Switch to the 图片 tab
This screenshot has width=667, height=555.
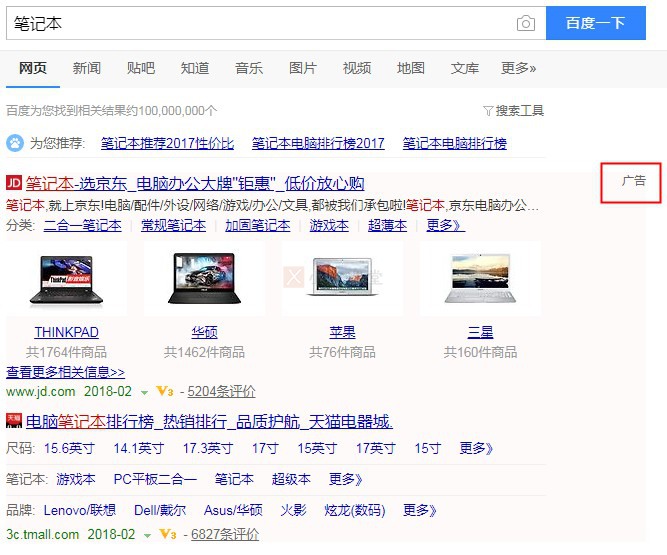click(303, 68)
